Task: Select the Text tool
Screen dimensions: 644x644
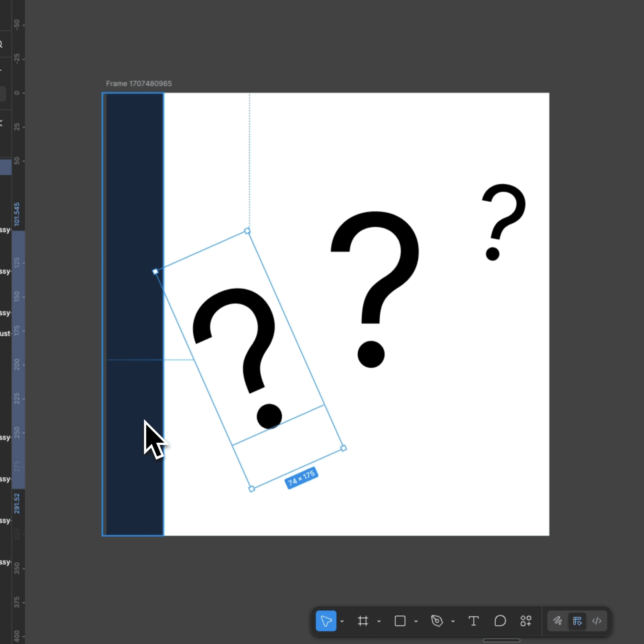Action: 473,621
